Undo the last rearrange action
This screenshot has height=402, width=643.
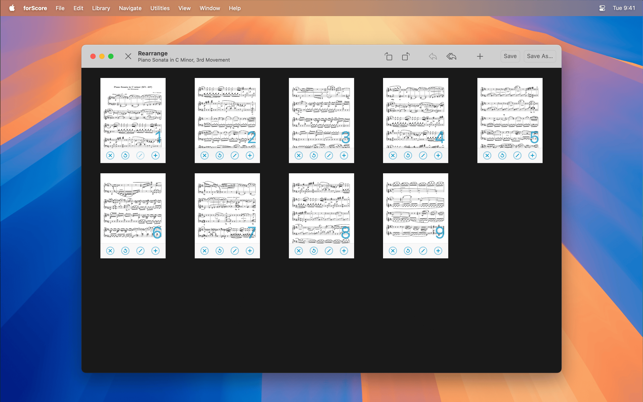click(433, 56)
